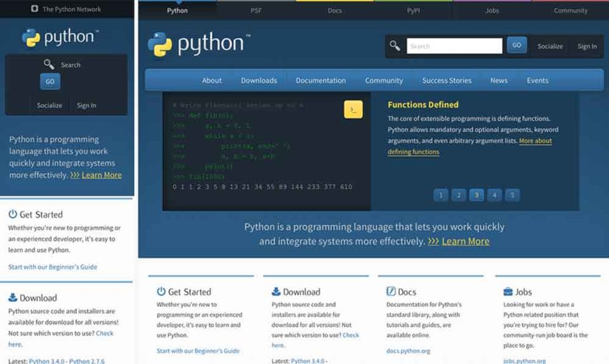Switch to the PyPI top tab
This screenshot has width=609, height=364.
click(413, 11)
